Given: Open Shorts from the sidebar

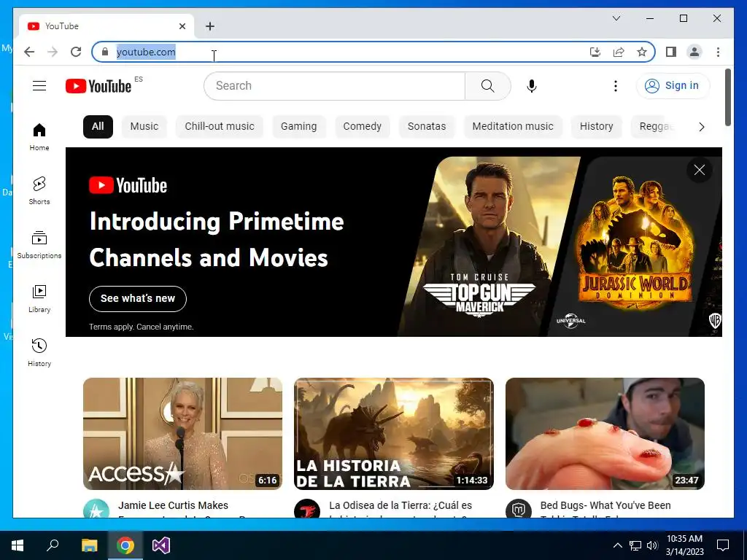Looking at the screenshot, I should 39,191.
